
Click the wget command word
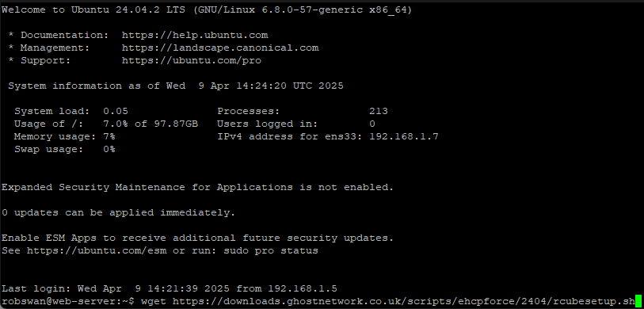click(153, 302)
